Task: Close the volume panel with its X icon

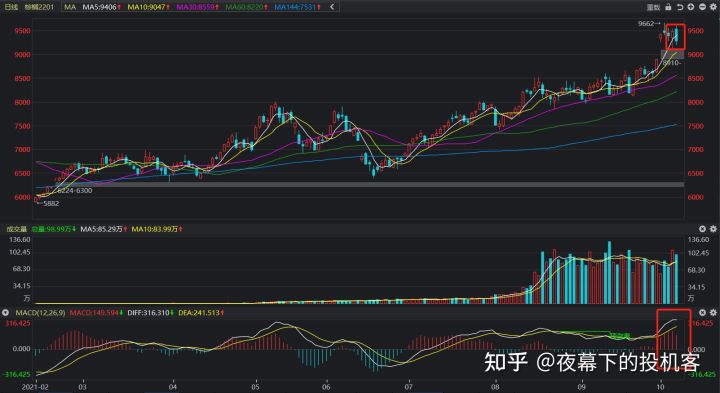Action: click(x=702, y=229)
